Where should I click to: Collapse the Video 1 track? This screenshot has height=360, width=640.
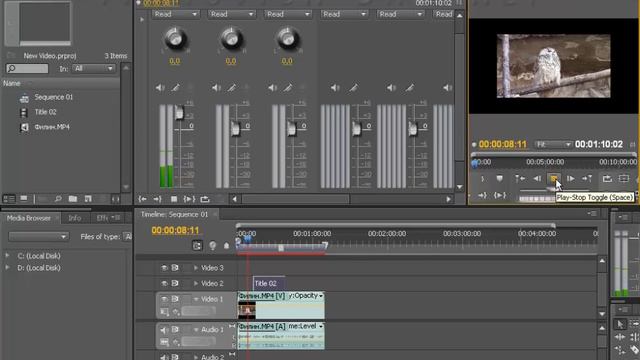(x=196, y=299)
